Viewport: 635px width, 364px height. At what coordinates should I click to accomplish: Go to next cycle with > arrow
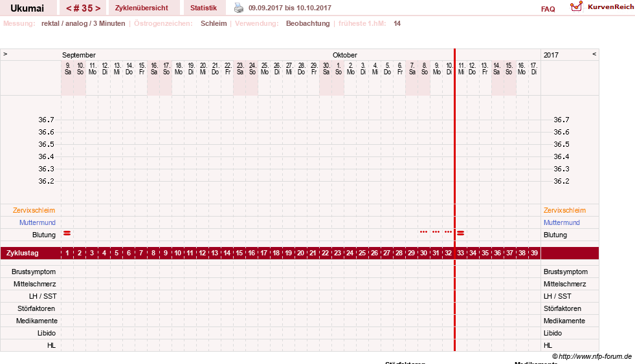tap(98, 8)
